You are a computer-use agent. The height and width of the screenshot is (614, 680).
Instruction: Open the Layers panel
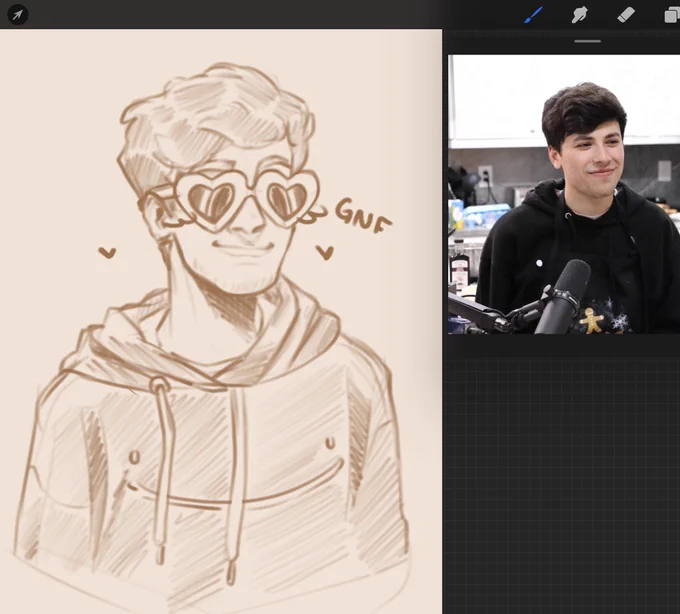(672, 15)
